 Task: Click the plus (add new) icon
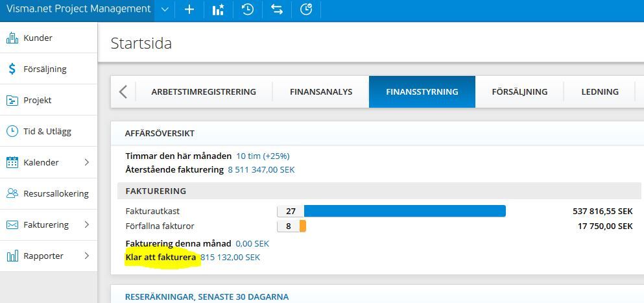(x=189, y=10)
